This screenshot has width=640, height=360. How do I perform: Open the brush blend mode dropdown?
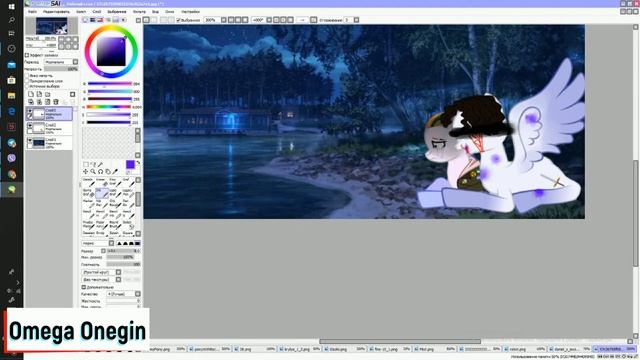point(98,243)
